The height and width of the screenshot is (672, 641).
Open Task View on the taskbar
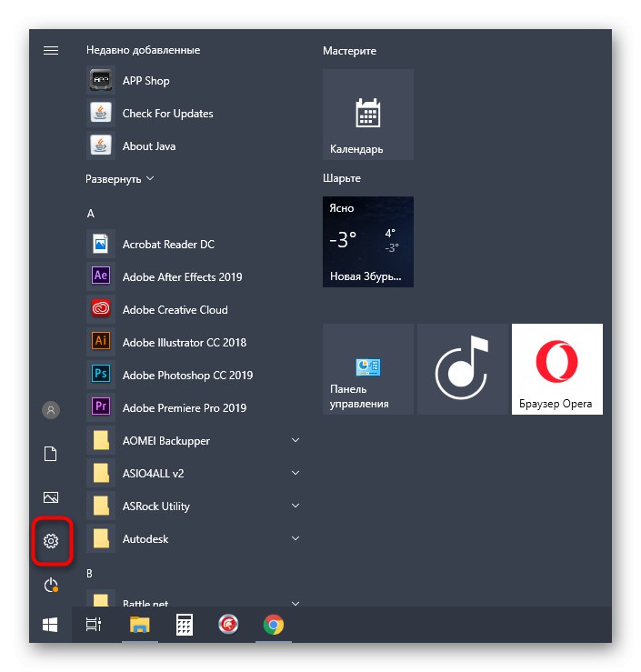click(94, 625)
